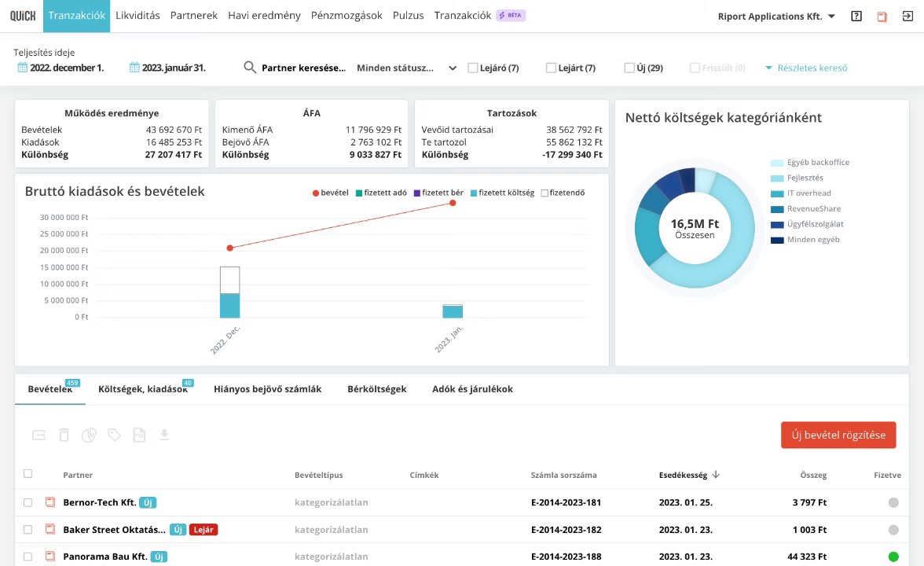Click invoice number E-2014-2023-181
The height and width of the screenshot is (566, 924).
click(566, 502)
